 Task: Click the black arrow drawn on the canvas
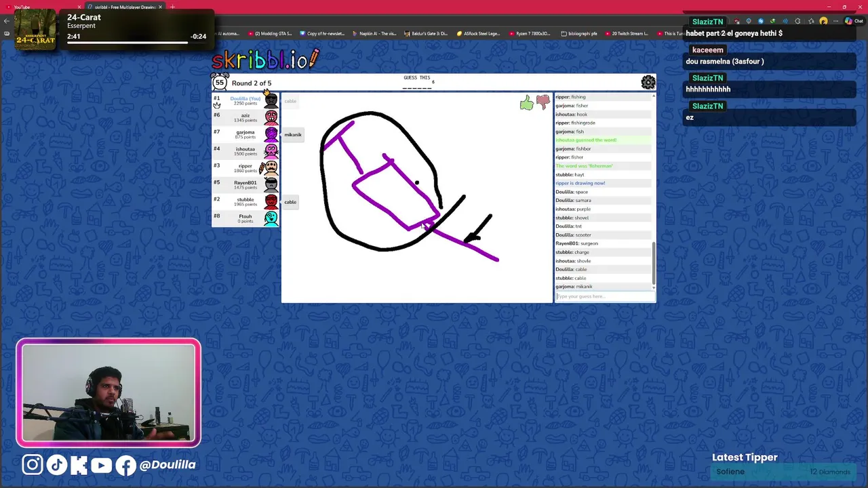pos(478,229)
